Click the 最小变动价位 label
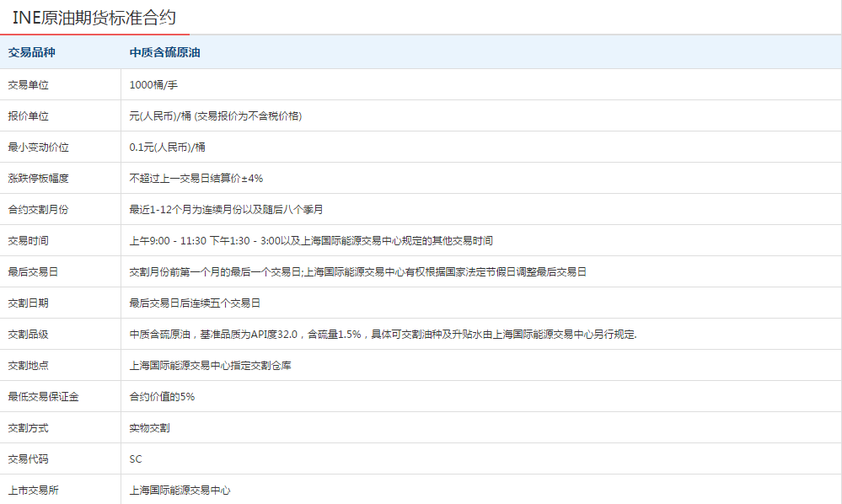842x504 pixels. click(38, 147)
